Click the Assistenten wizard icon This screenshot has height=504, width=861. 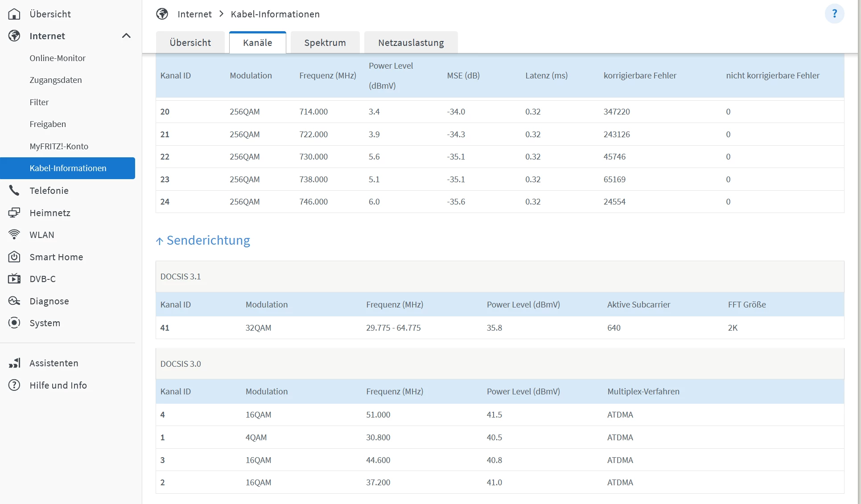coord(14,363)
